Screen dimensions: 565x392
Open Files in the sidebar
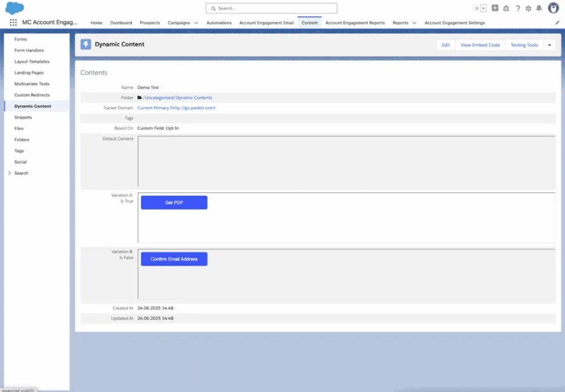pos(19,128)
